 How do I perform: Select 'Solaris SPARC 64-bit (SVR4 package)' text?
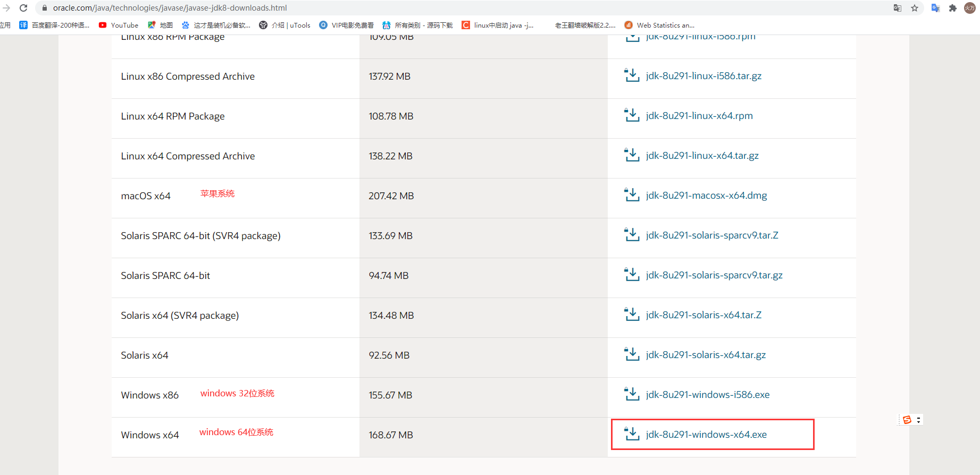click(200, 236)
